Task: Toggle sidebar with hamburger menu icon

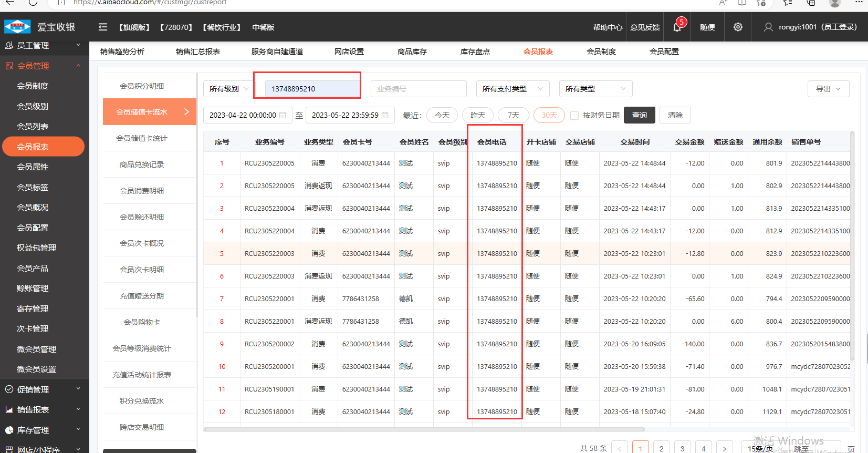Action: tap(103, 27)
